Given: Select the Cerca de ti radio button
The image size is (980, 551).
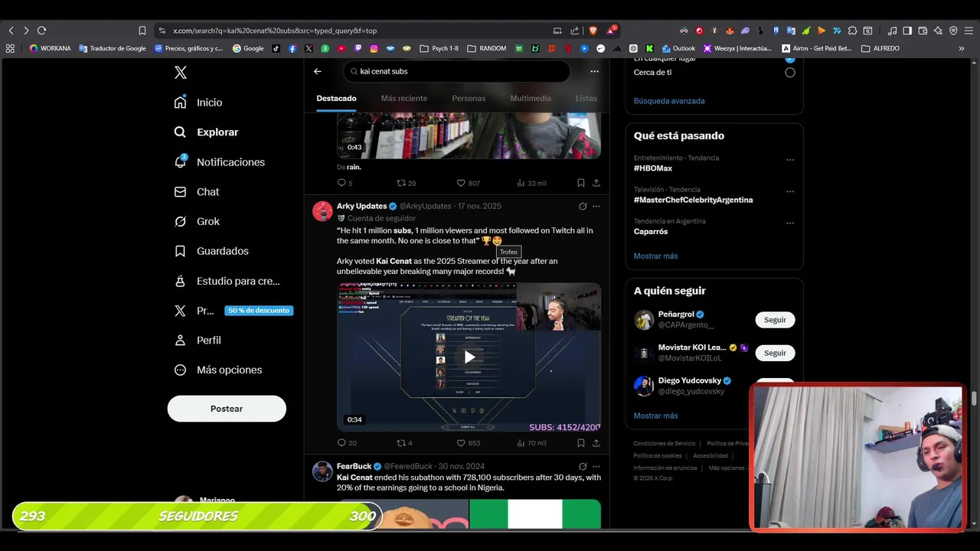Looking at the screenshot, I should pos(789,73).
